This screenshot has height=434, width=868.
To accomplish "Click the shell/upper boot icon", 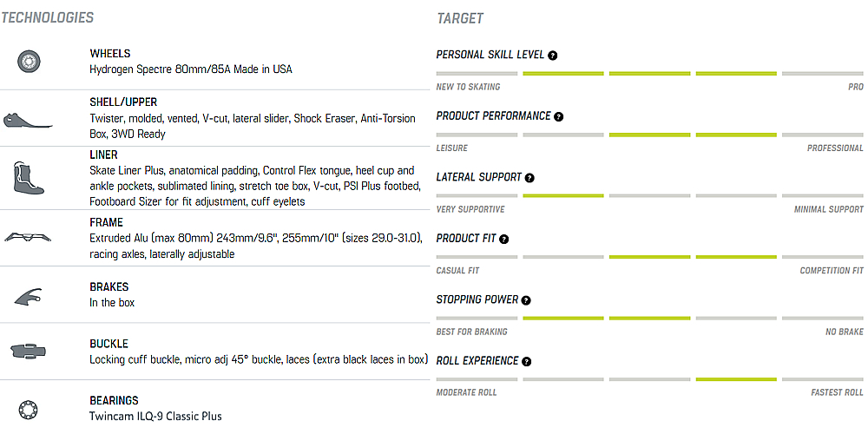I will [28, 120].
